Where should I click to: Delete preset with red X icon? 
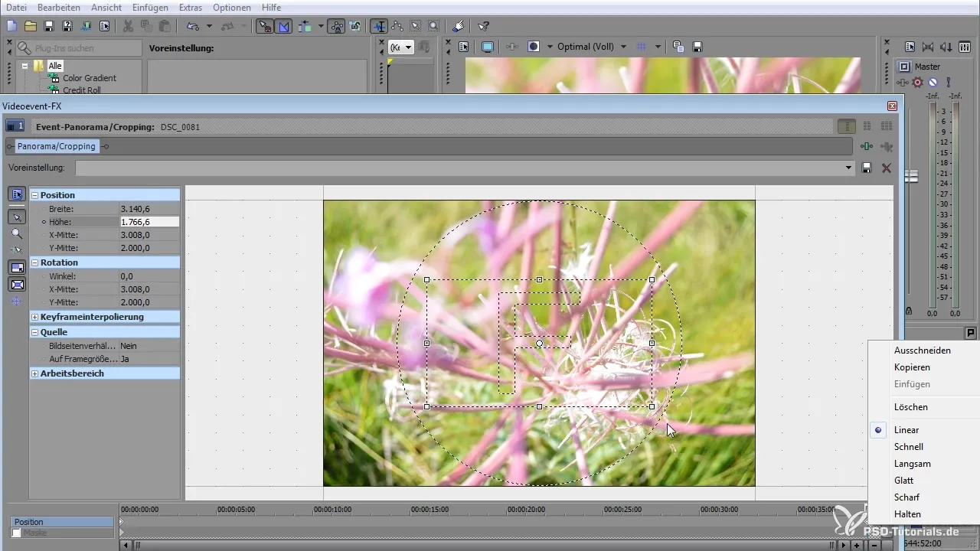[x=887, y=168]
